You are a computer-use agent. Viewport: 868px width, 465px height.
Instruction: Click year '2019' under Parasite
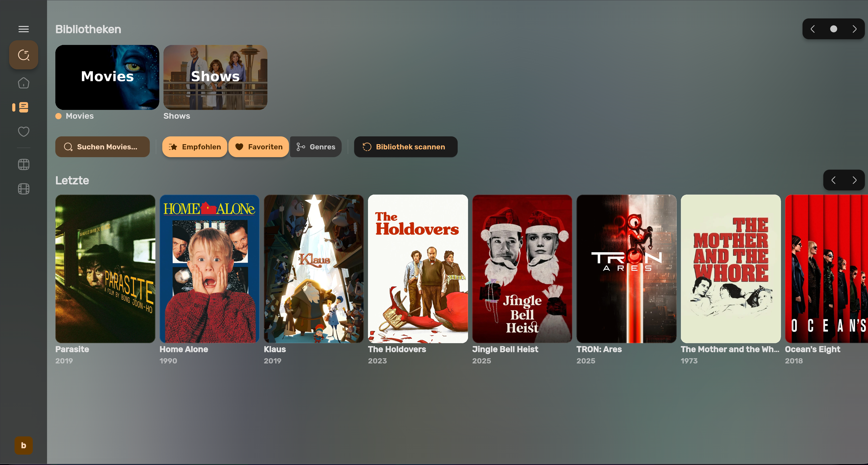click(64, 361)
